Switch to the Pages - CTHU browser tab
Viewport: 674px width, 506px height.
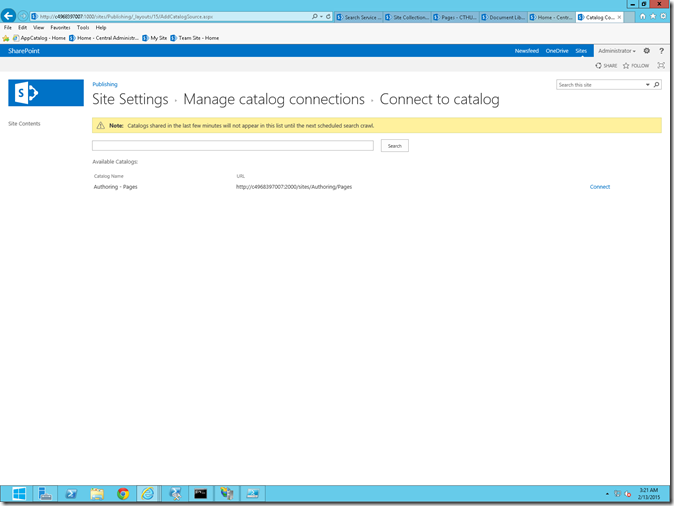coord(455,17)
